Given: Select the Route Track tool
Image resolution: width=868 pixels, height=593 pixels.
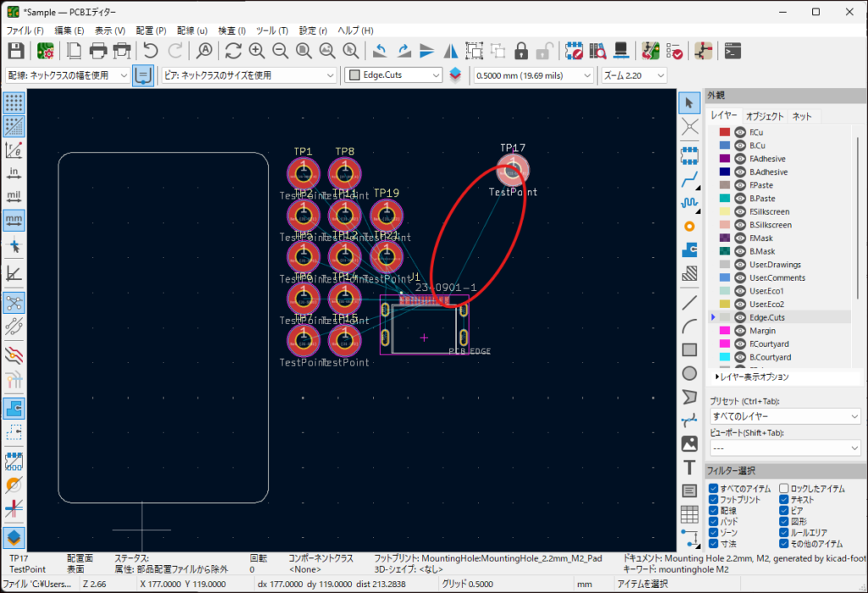Looking at the screenshot, I should click(x=690, y=177).
